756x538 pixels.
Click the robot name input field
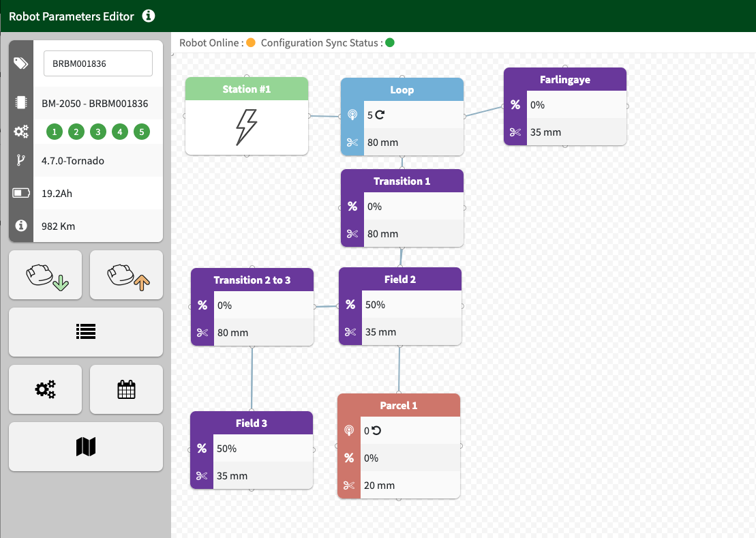pyautogui.click(x=97, y=63)
